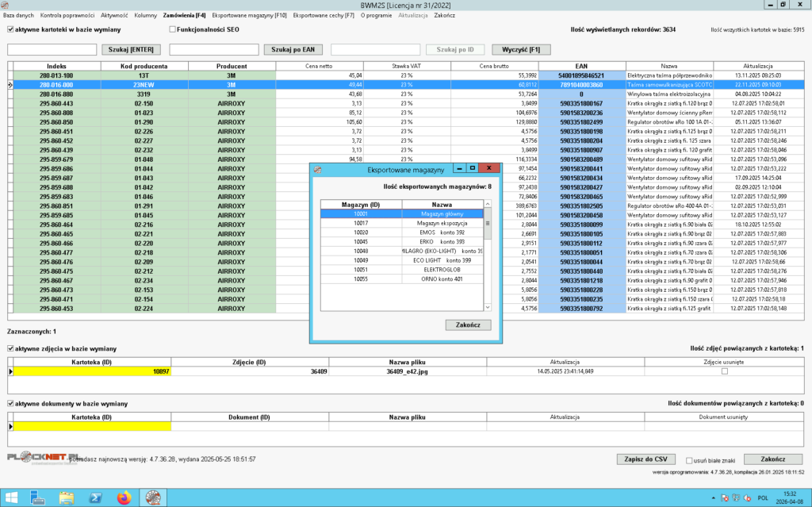Toggle 'aktywne kartoteki w bazie wymiany' checkbox
Viewport: 812px width, 507px height.
10,29
